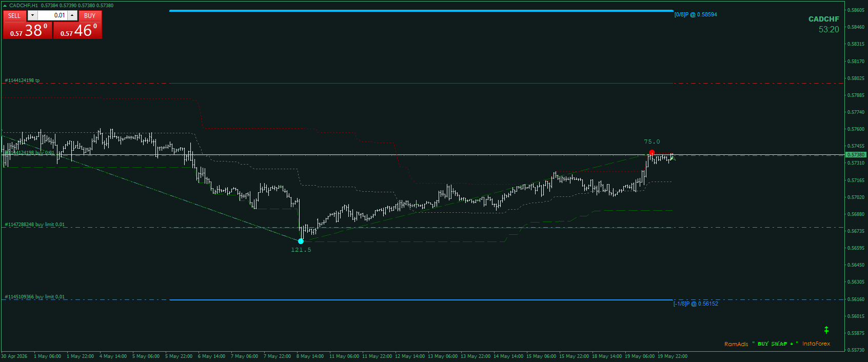The width and height of the screenshot is (868, 362).
Task: Click price axis label 0.57020
Action: (x=856, y=197)
